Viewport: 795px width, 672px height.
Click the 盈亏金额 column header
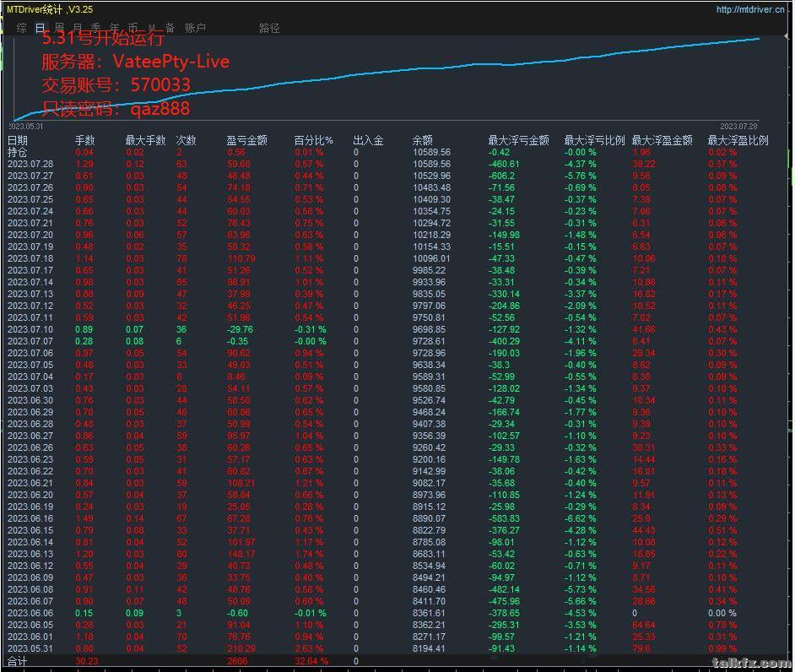(x=246, y=140)
